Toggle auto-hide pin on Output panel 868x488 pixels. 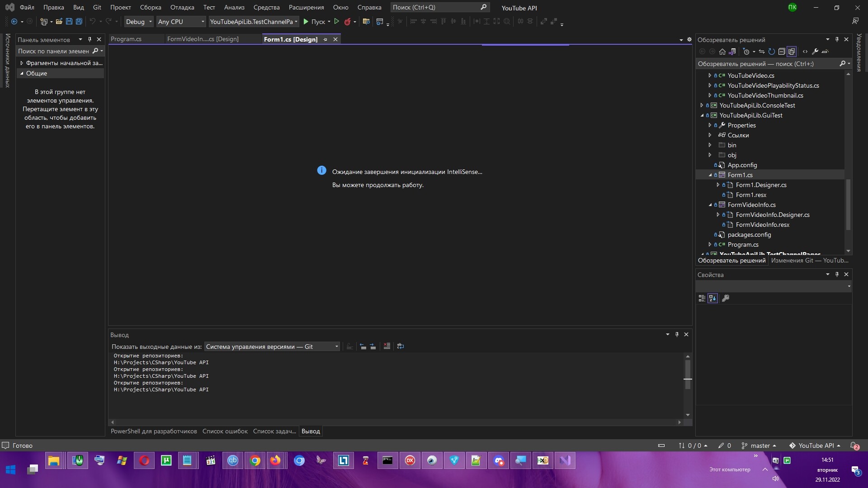click(677, 334)
